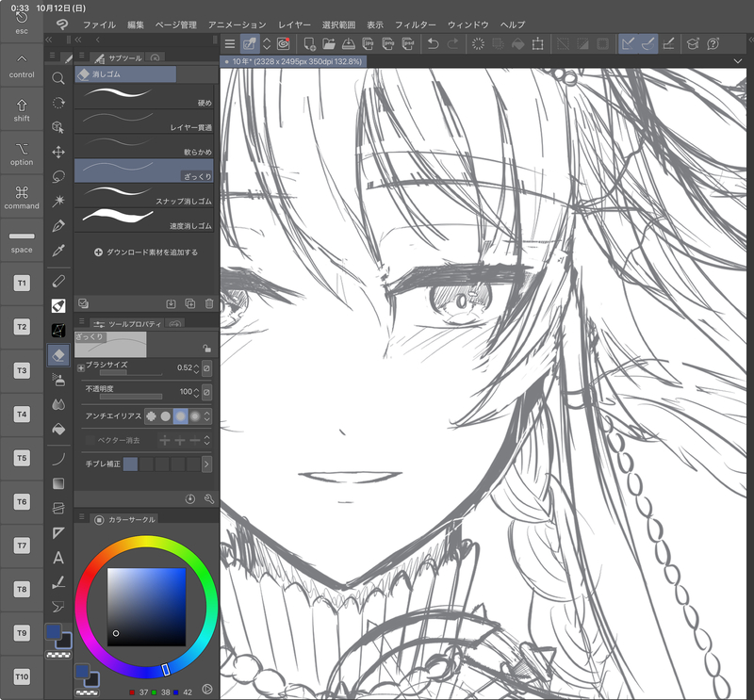Select the strong anti-aliasing option
This screenshot has height=700, width=754.
coord(195,416)
